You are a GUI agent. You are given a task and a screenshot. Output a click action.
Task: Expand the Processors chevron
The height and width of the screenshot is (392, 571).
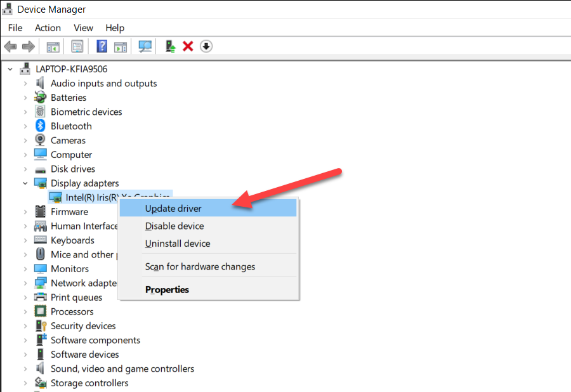25,311
